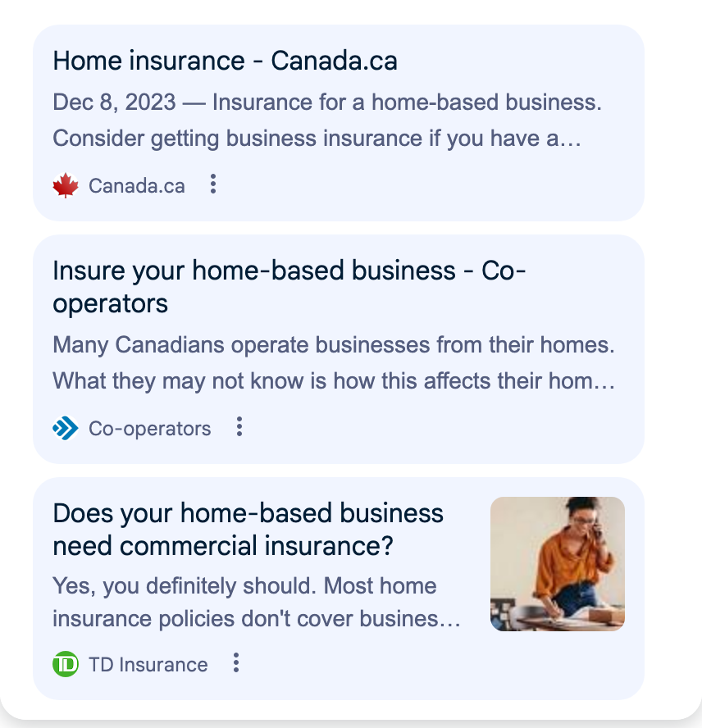Open 'Does your home-based business need commercial insurance?' title
Screen dimensions: 702x728
pyautogui.click(x=248, y=530)
